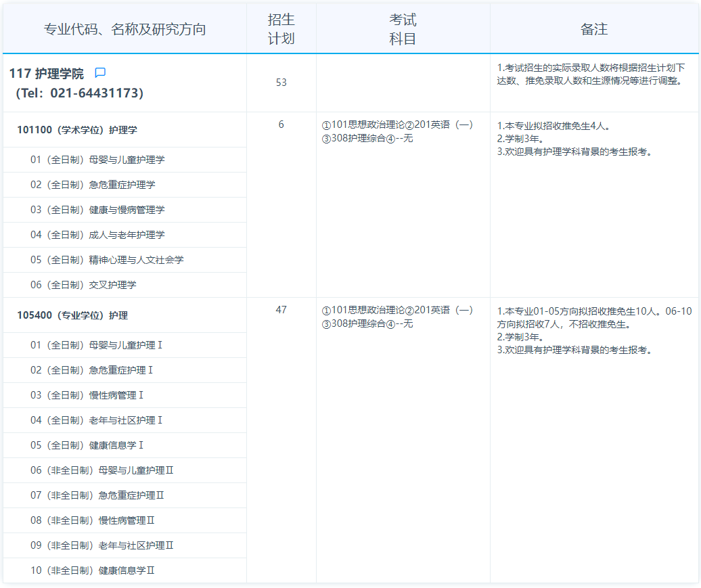Click the 备注 column header
The image size is (701, 588).
[x=594, y=29]
